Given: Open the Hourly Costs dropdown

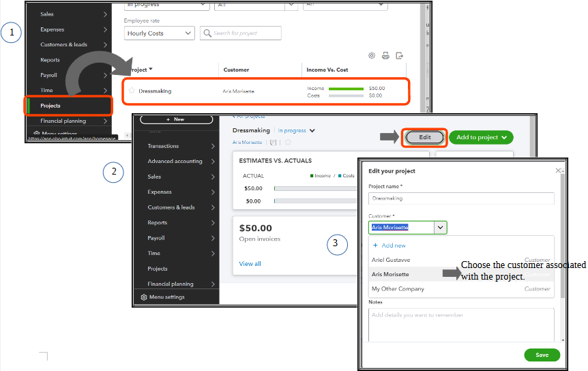Looking at the screenshot, I should [160, 33].
